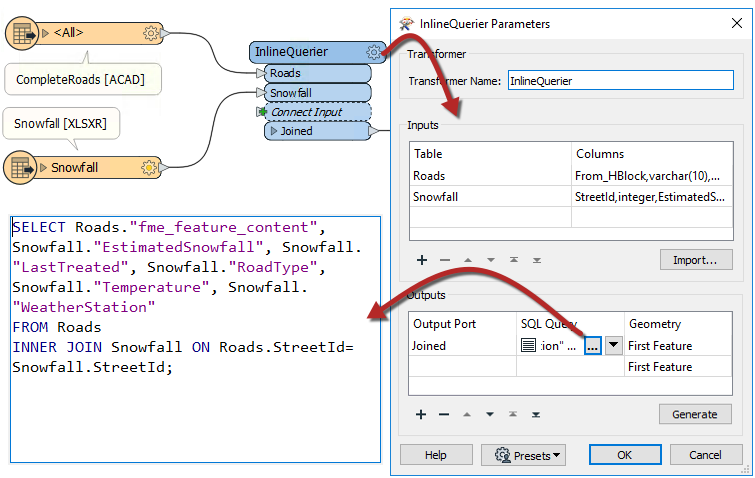
Task: Open the Presets dropdown menu
Action: point(529,455)
